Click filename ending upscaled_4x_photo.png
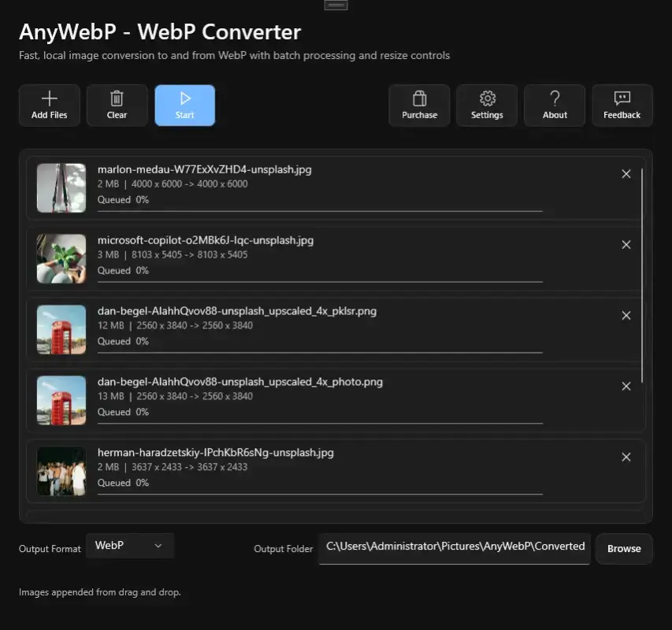 coord(240,382)
